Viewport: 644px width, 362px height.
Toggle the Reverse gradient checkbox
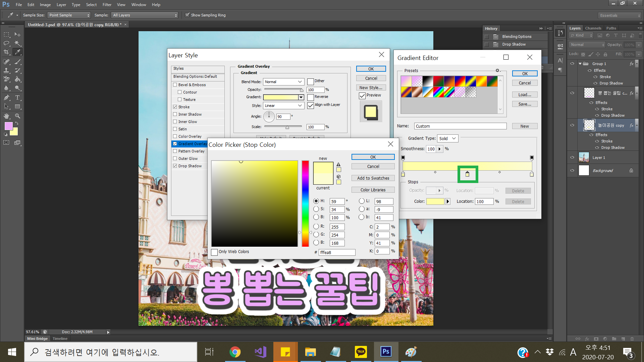(x=311, y=97)
